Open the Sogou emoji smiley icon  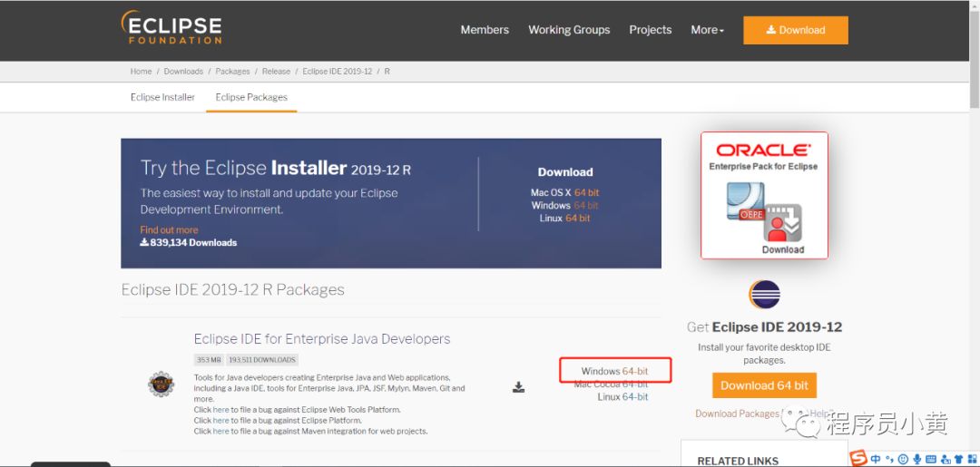[903, 460]
